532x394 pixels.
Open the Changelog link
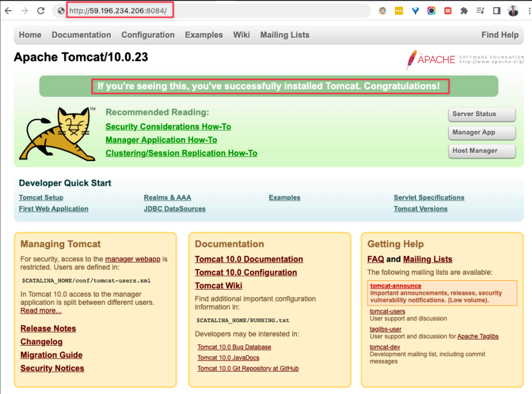pos(41,342)
